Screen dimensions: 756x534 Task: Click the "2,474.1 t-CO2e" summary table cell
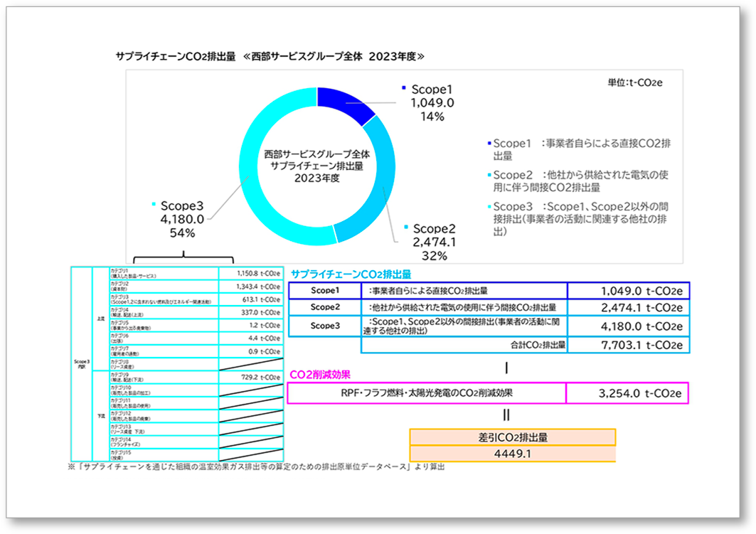(x=629, y=307)
